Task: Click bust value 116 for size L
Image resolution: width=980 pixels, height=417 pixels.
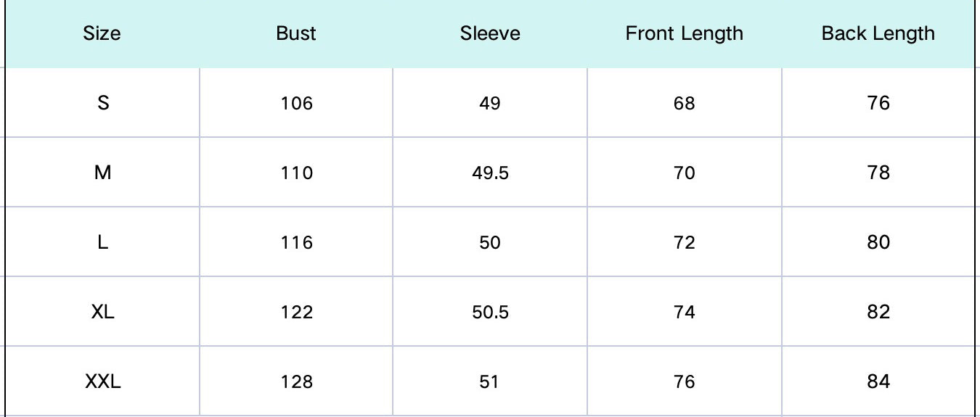Action: [x=296, y=243]
